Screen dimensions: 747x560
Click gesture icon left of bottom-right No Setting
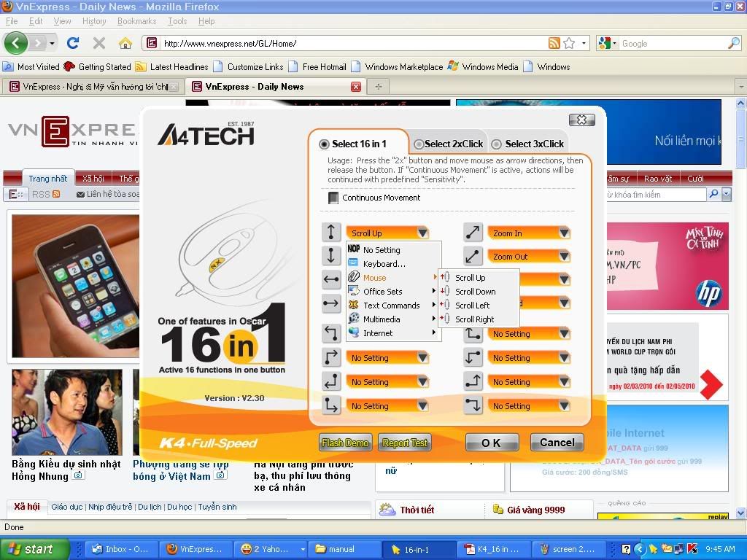(x=473, y=405)
